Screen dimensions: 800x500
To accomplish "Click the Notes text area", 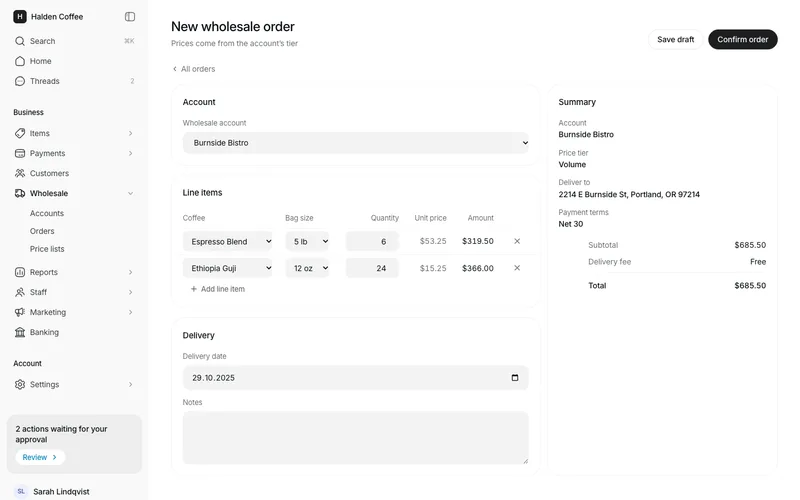I will 356,438.
